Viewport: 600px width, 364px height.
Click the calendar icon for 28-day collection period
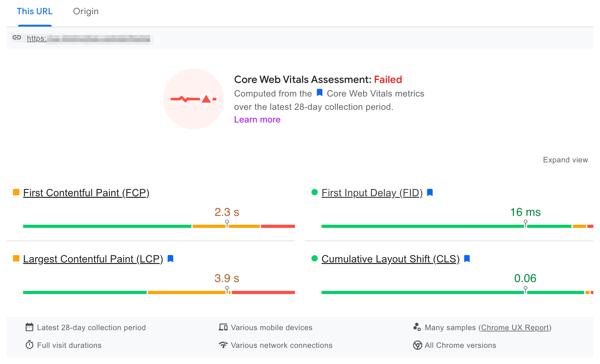29,327
